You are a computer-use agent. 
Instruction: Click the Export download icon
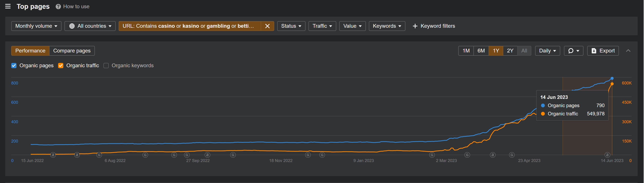594,51
